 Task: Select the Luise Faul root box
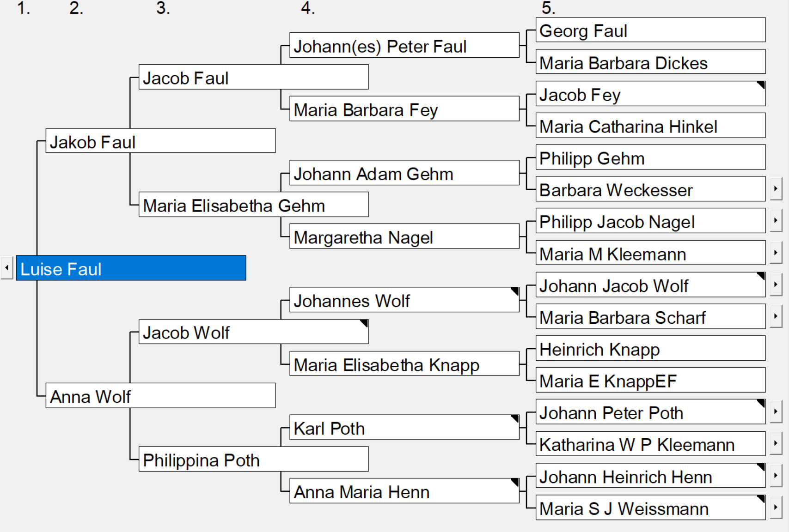coord(131,268)
